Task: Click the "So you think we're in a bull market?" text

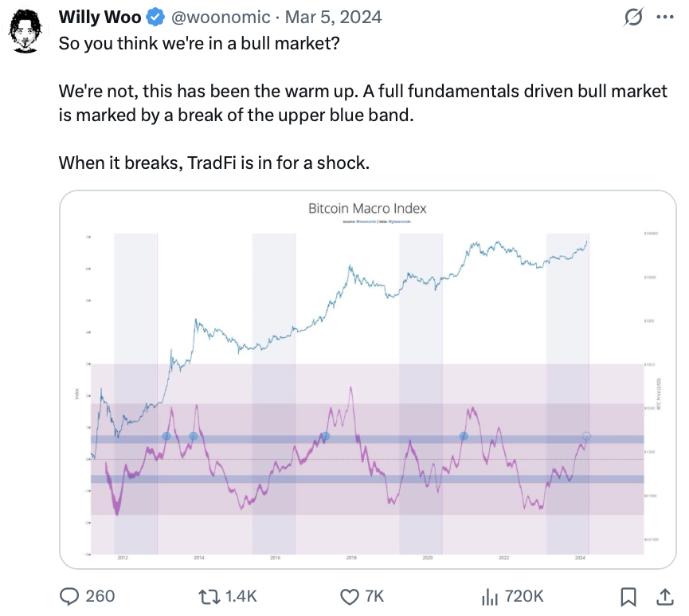Action: click(199, 43)
